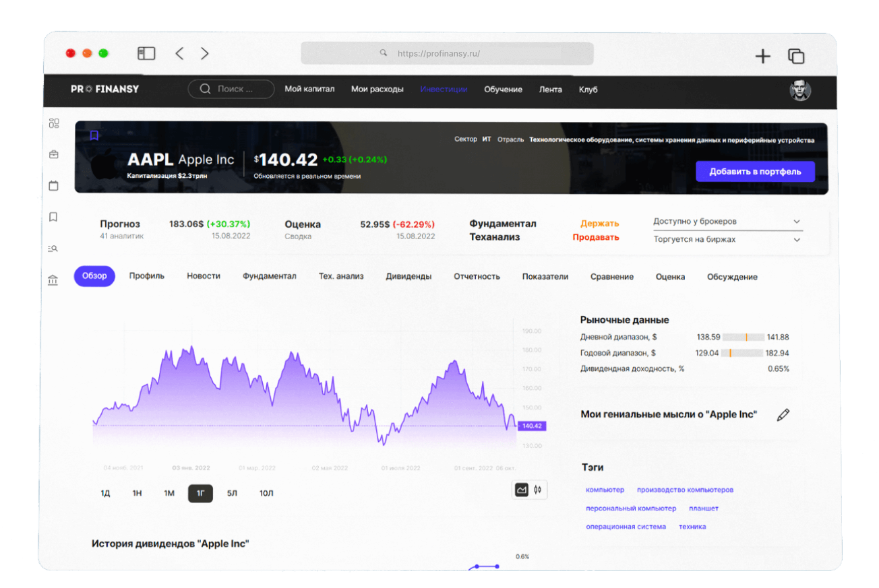
Task: Open a new tab with the plus icon
Action: click(x=762, y=57)
